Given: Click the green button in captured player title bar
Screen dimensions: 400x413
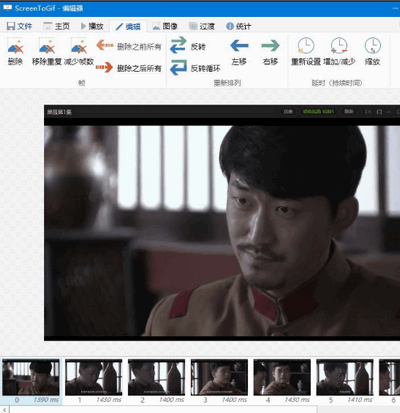Looking at the screenshot, I should click(x=318, y=111).
